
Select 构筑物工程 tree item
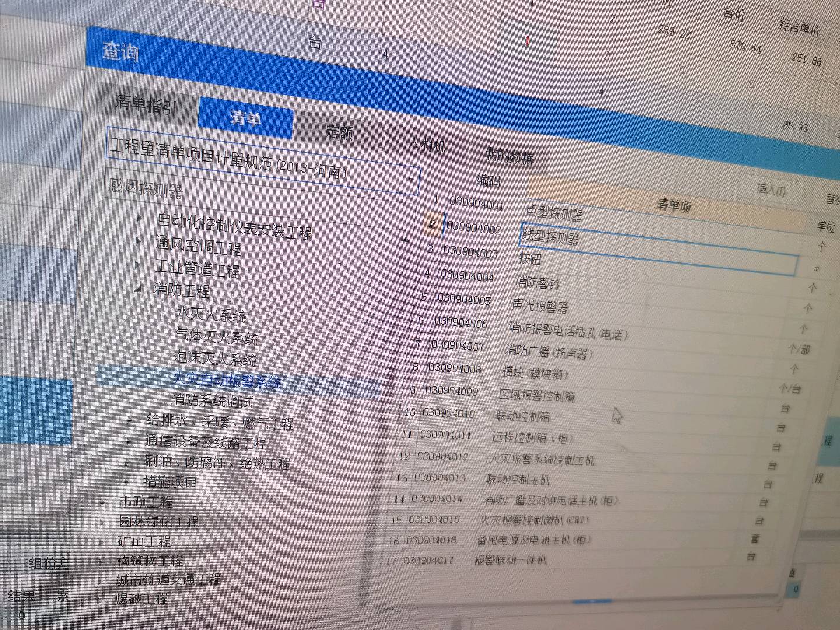click(150, 560)
